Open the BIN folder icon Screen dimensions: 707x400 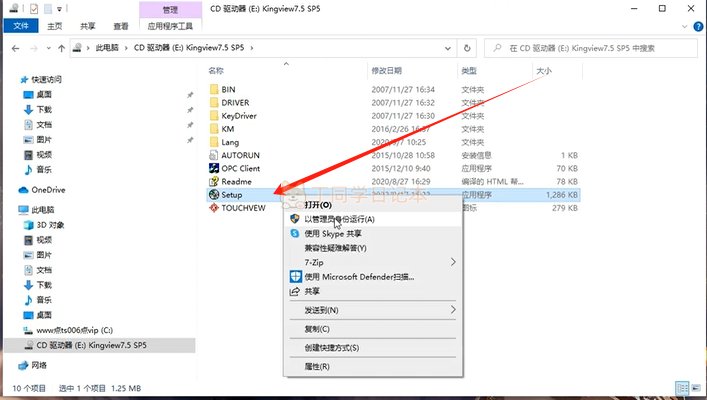pos(214,89)
